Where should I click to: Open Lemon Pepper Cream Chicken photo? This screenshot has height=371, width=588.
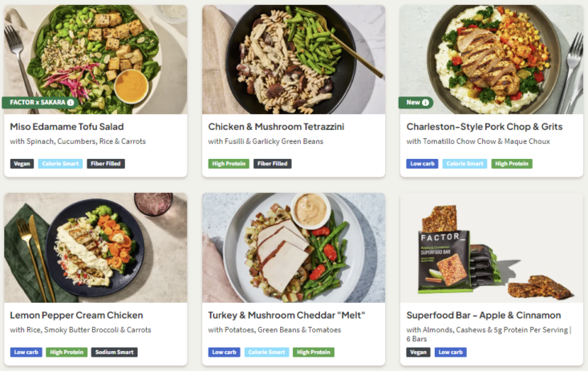pyautogui.click(x=95, y=246)
